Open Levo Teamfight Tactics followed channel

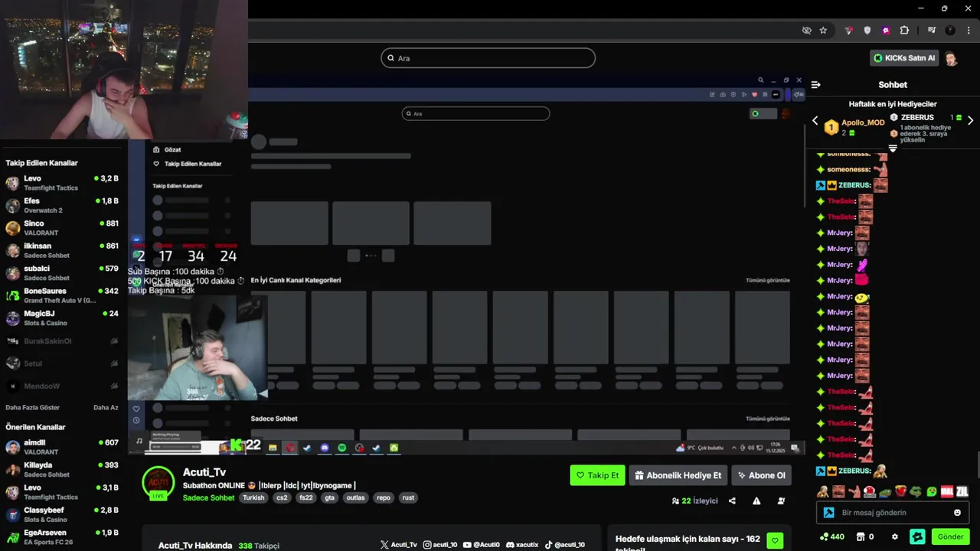pyautogui.click(x=62, y=183)
